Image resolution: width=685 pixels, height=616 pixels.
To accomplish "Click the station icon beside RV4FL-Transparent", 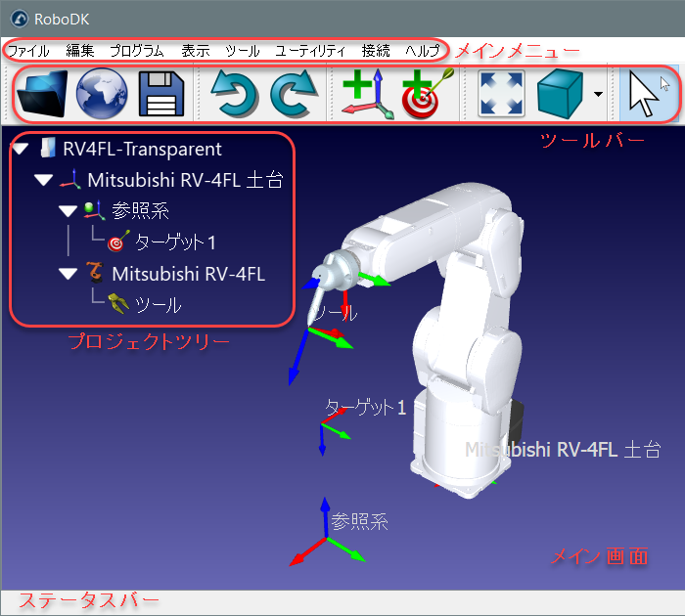I will click(x=48, y=148).
